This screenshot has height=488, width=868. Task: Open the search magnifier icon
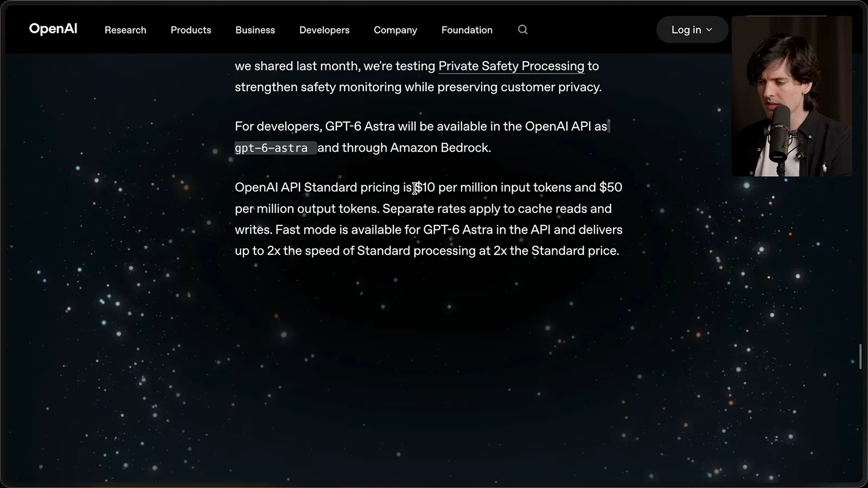pyautogui.click(x=522, y=30)
